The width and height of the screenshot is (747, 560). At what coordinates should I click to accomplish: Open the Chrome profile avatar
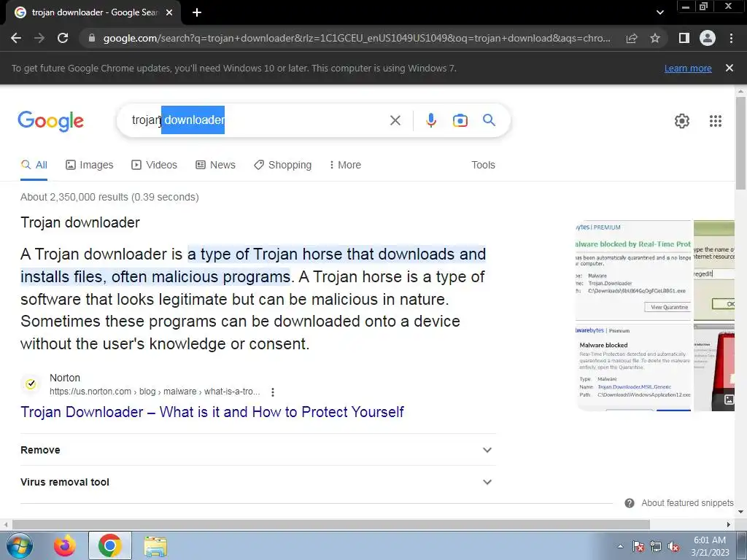[x=708, y=38]
